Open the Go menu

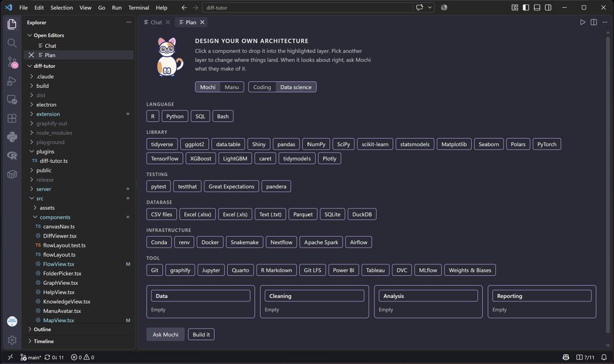(101, 7)
